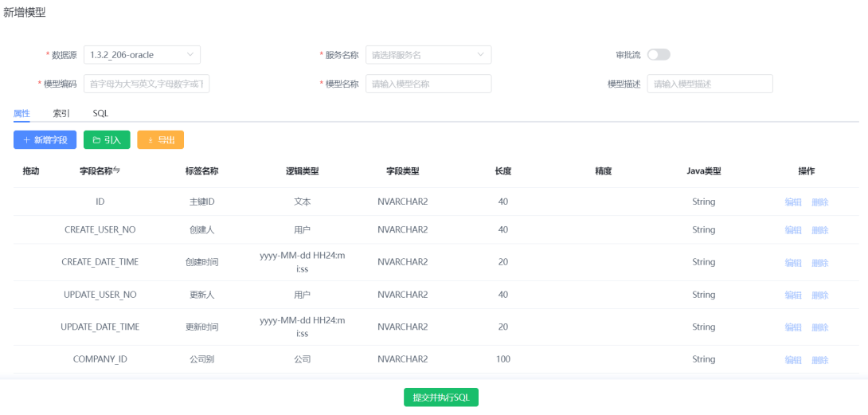Click the 长度 column header
This screenshot has width=868, height=415.
point(503,171)
